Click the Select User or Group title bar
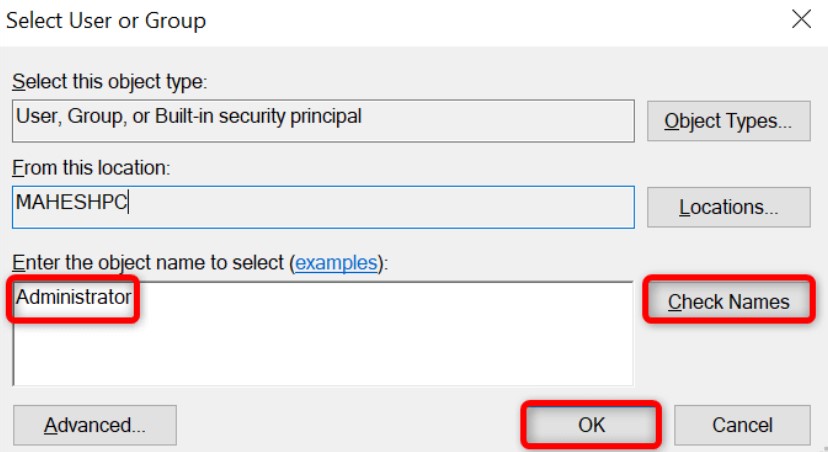The image size is (828, 452). point(300,19)
